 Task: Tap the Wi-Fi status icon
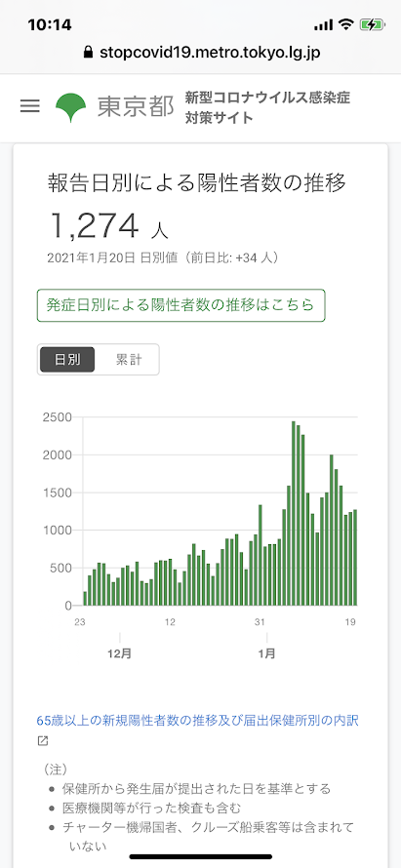[x=346, y=24]
